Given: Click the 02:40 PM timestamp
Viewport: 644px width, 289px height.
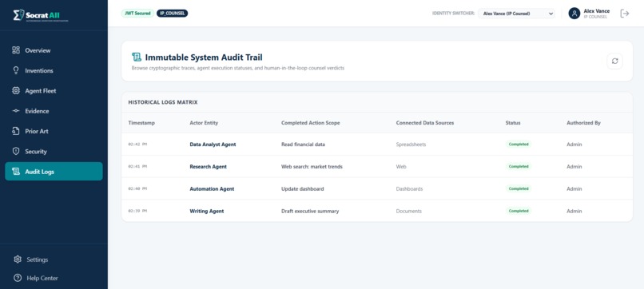Looking at the screenshot, I should 137,188.
